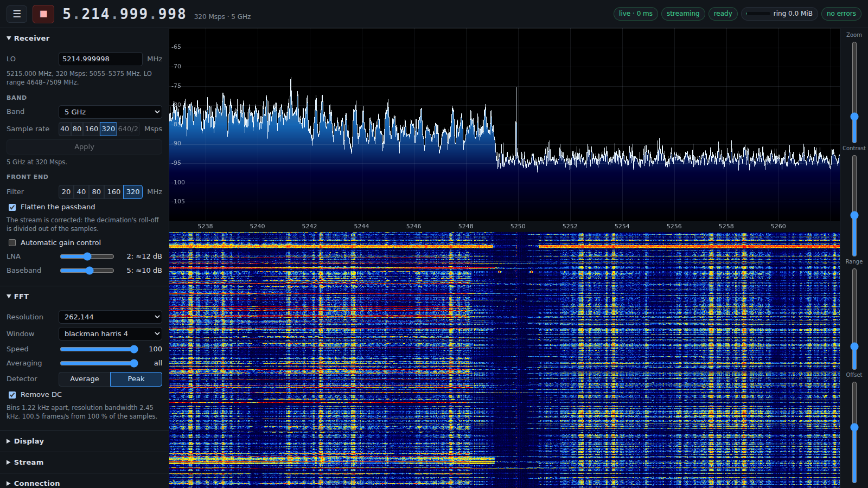The height and width of the screenshot is (488, 868).
Task: Select 640/2 Msps sample rate
Action: 128,129
